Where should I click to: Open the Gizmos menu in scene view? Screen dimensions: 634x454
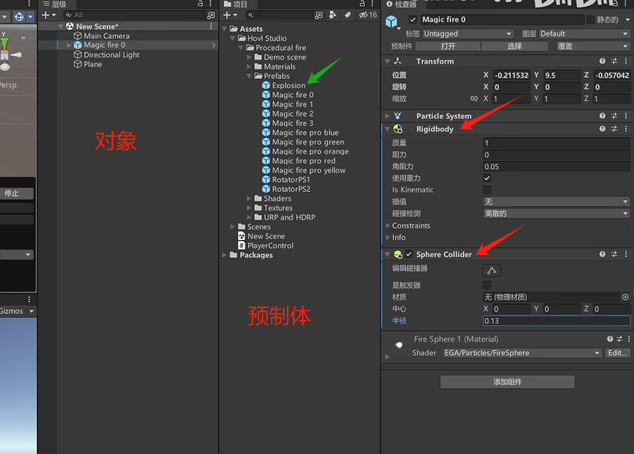pyautogui.click(x=17, y=311)
